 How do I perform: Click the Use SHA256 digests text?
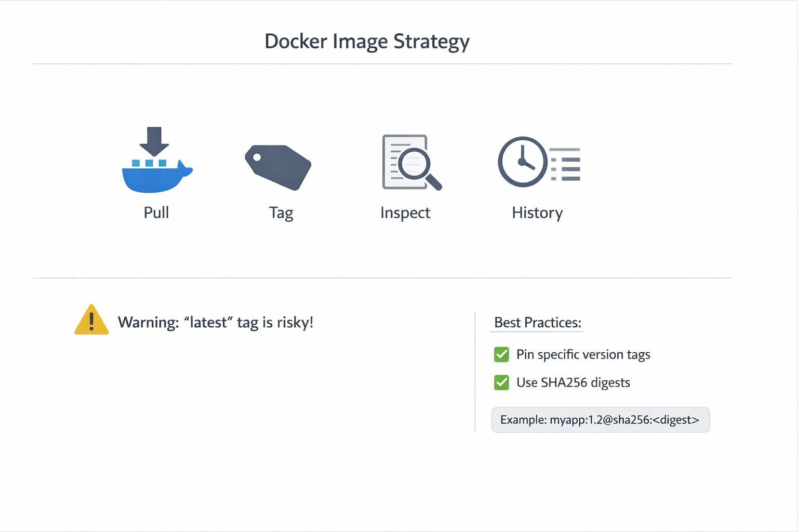pos(573,383)
